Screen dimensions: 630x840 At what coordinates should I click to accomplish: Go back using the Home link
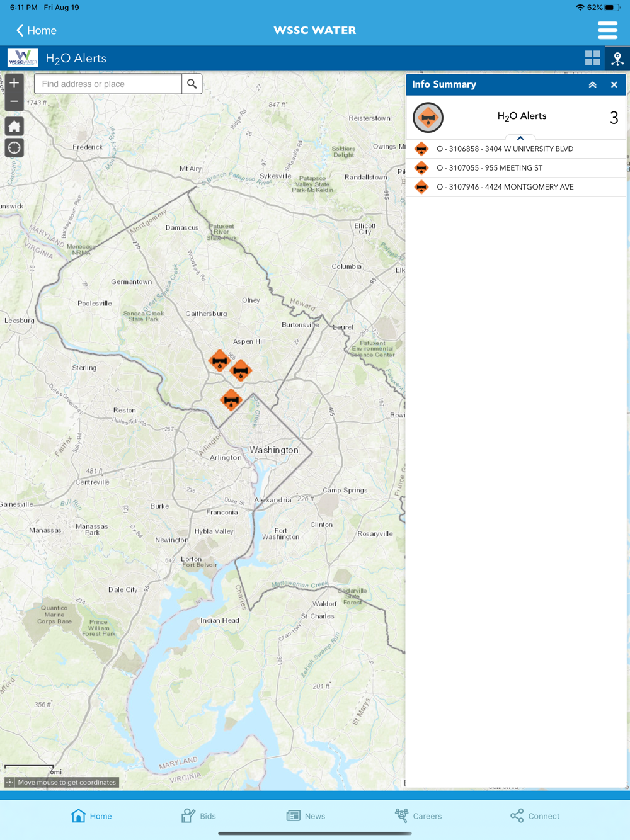(x=37, y=30)
